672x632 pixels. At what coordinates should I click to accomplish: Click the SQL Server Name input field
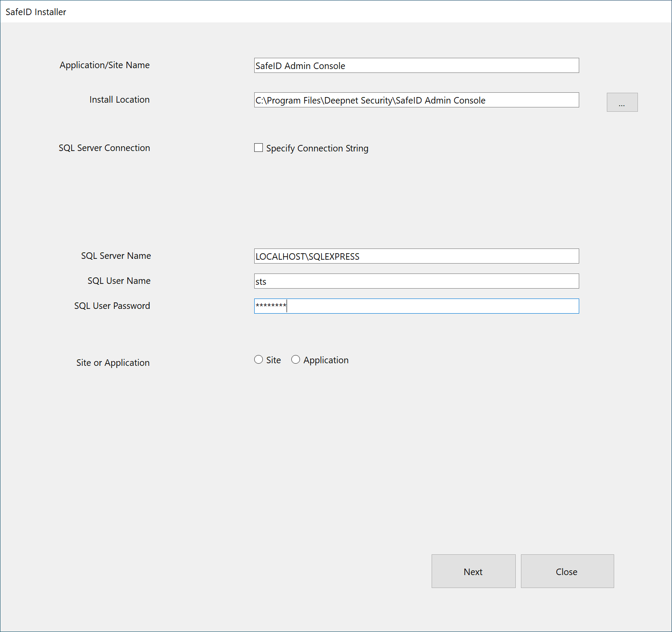pyautogui.click(x=416, y=256)
